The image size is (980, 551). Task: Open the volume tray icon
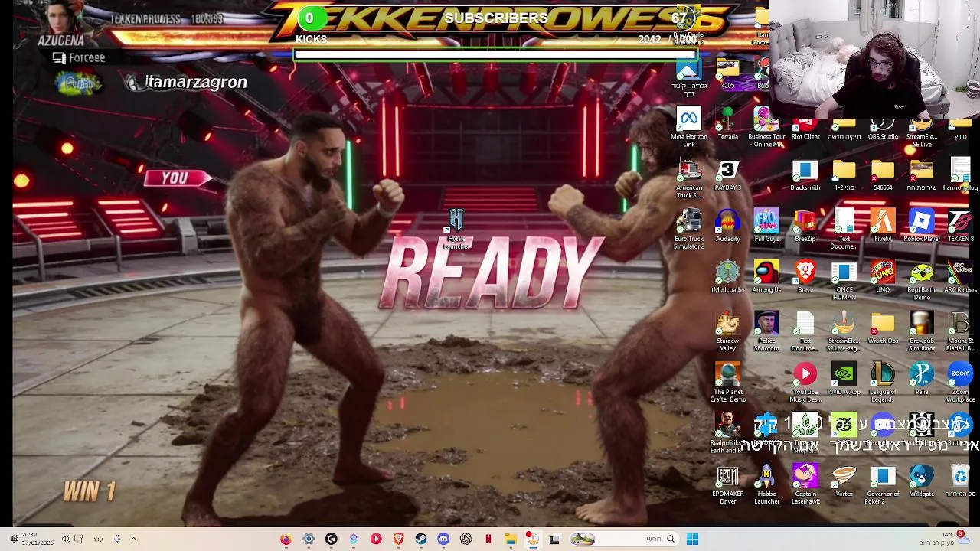(x=66, y=539)
